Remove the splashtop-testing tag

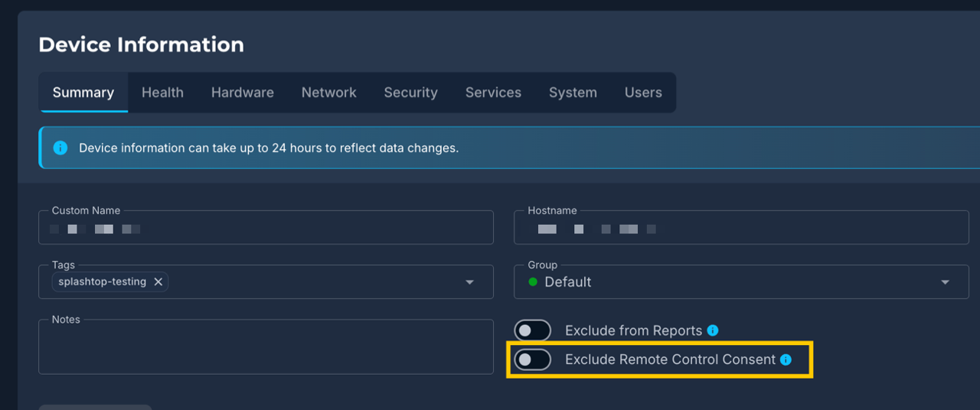click(x=158, y=281)
